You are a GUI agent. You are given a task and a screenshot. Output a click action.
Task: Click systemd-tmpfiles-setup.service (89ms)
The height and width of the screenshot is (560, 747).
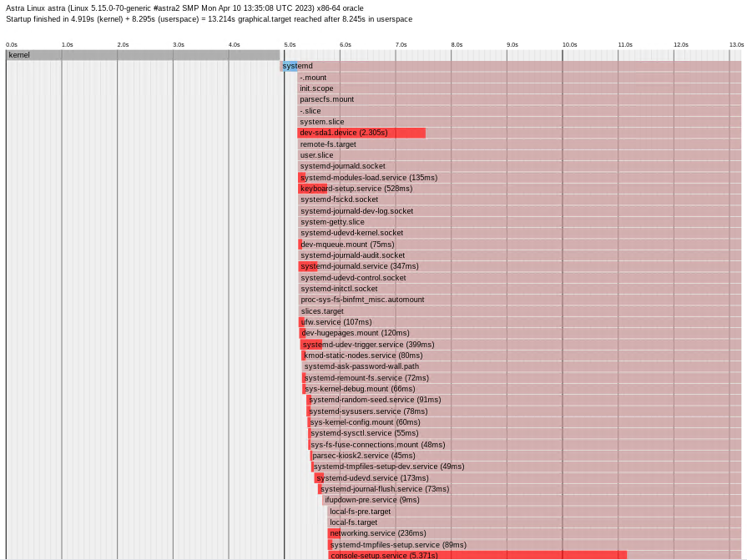pos(398,544)
